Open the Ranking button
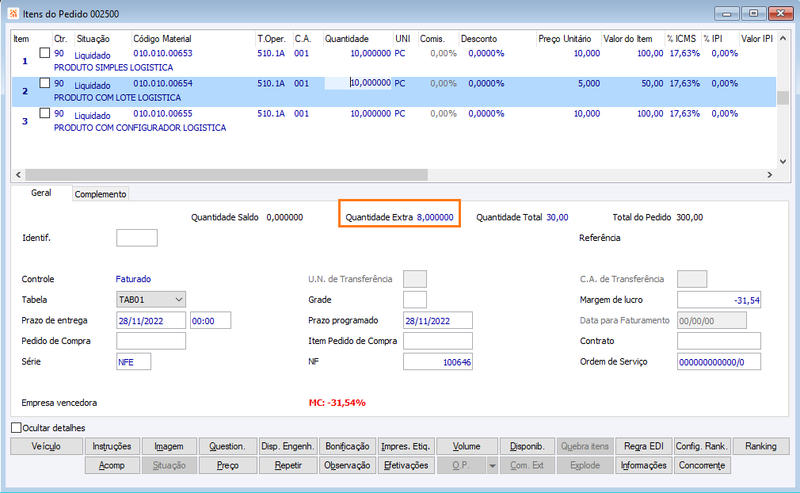 click(761, 446)
